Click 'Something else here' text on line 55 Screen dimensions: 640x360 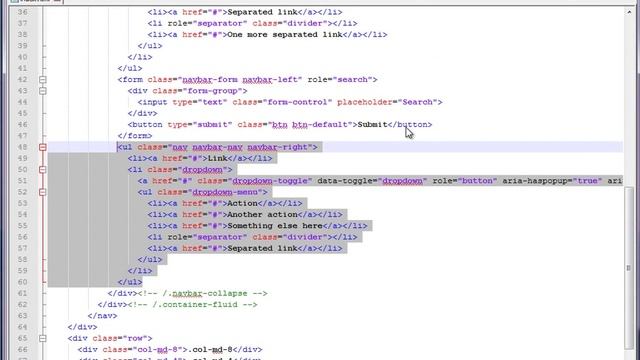275,226
